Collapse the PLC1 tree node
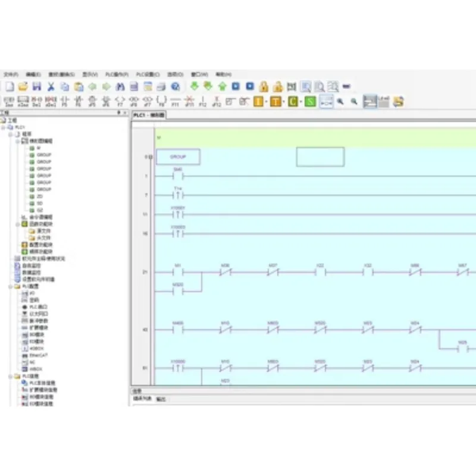 point(4,127)
